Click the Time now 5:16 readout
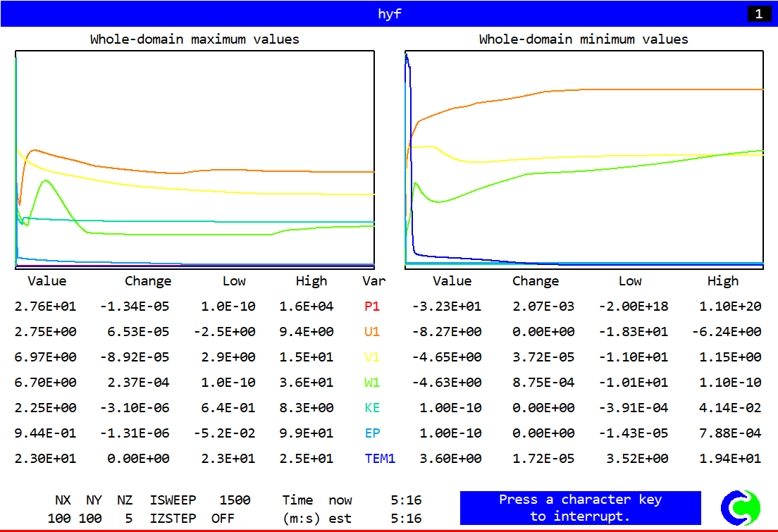The height and width of the screenshot is (532, 778). 352,500
